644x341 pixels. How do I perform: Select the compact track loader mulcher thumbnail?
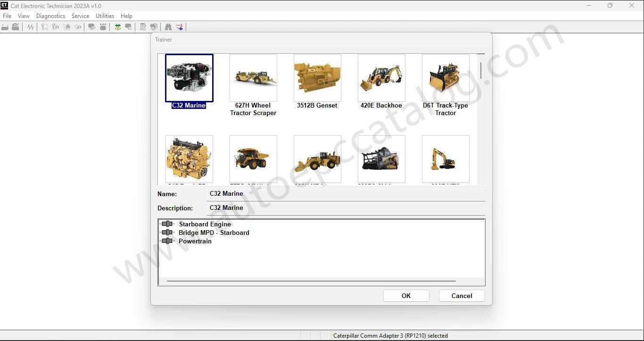pos(381,159)
